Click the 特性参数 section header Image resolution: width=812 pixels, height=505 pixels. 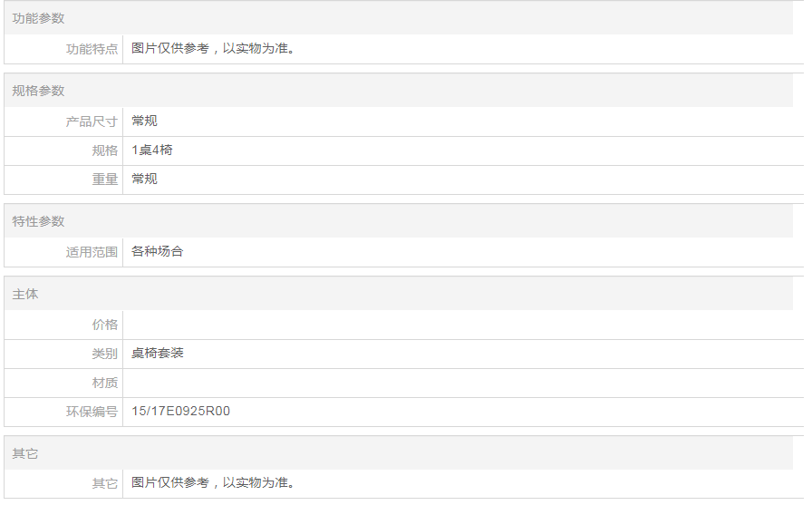click(x=38, y=221)
